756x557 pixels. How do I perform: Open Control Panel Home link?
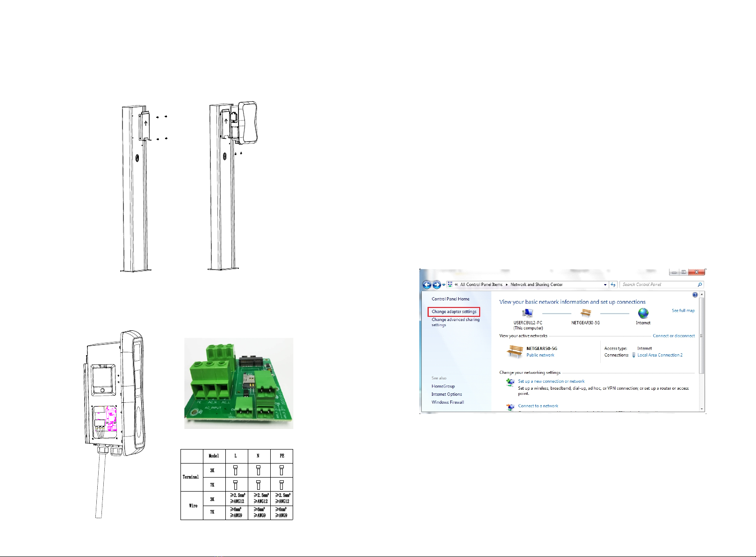tap(450, 299)
